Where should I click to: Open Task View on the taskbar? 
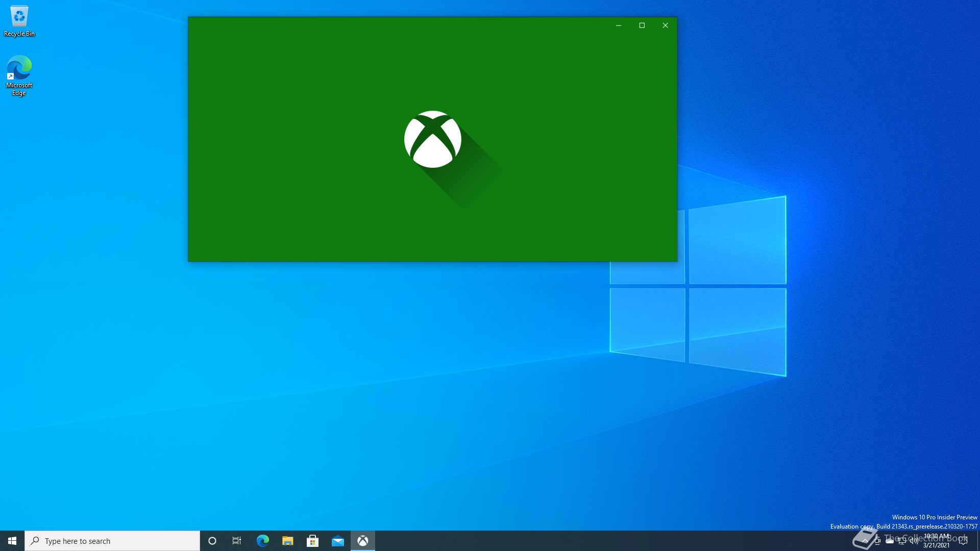tap(237, 541)
